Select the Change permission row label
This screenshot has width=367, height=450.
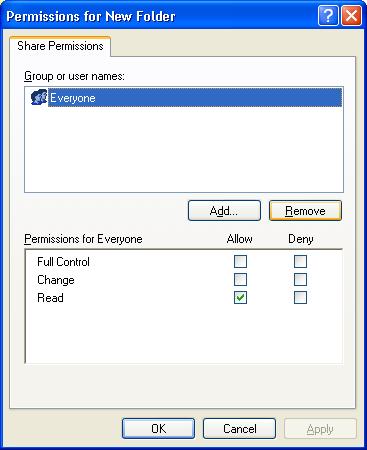(x=56, y=280)
